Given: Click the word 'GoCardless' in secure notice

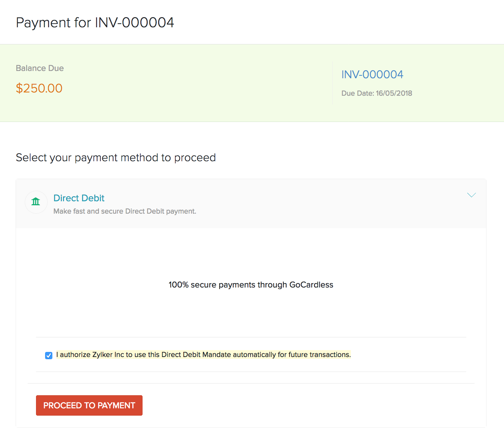Looking at the screenshot, I should point(311,285).
